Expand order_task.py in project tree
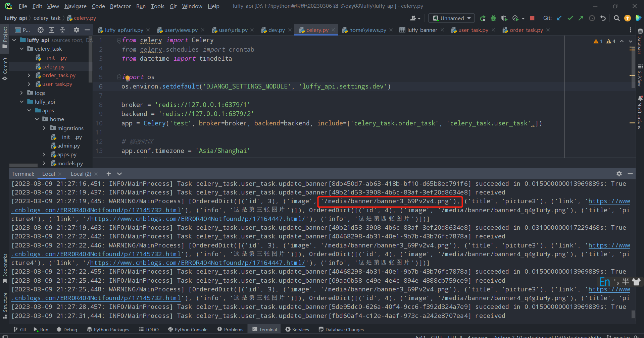Image resolution: width=644 pixels, height=338 pixels. click(29, 75)
